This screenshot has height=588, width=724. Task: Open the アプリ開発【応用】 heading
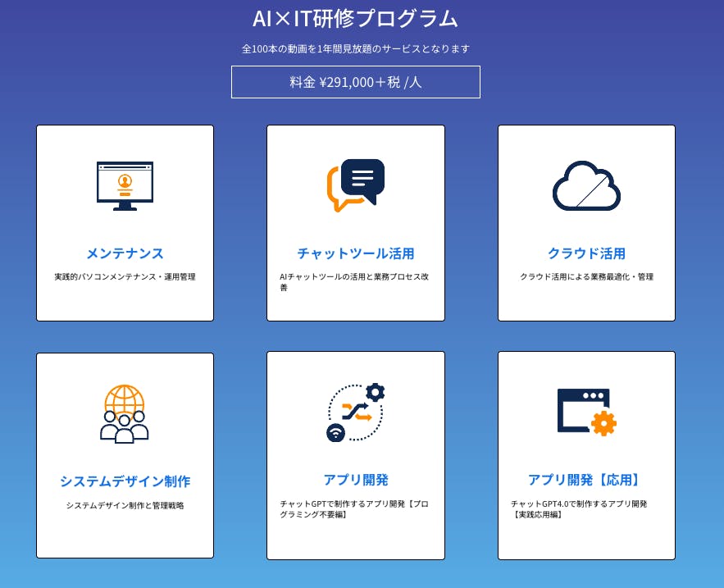[x=586, y=480]
